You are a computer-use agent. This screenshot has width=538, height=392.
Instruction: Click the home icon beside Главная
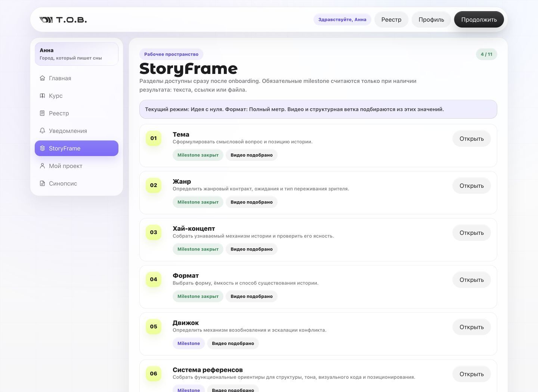click(42, 78)
